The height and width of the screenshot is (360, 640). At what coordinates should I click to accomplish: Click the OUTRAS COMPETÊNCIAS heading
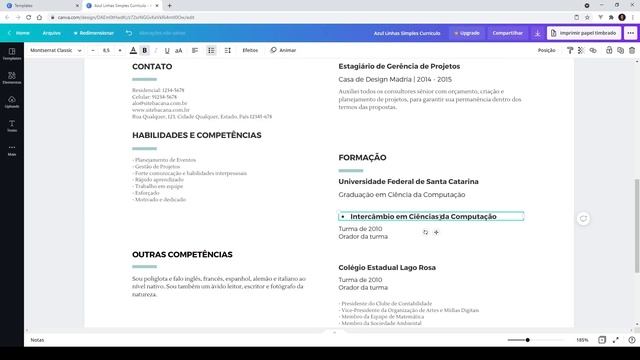[x=182, y=255]
